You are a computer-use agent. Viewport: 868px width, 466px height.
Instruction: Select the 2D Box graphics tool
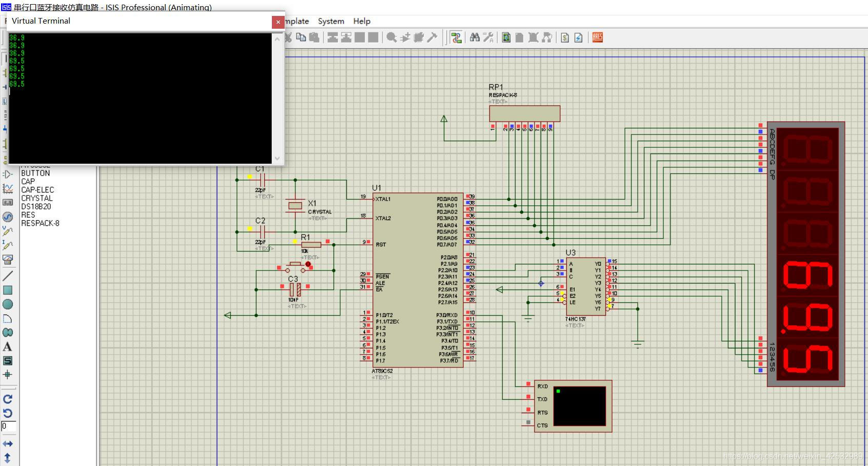(x=8, y=290)
